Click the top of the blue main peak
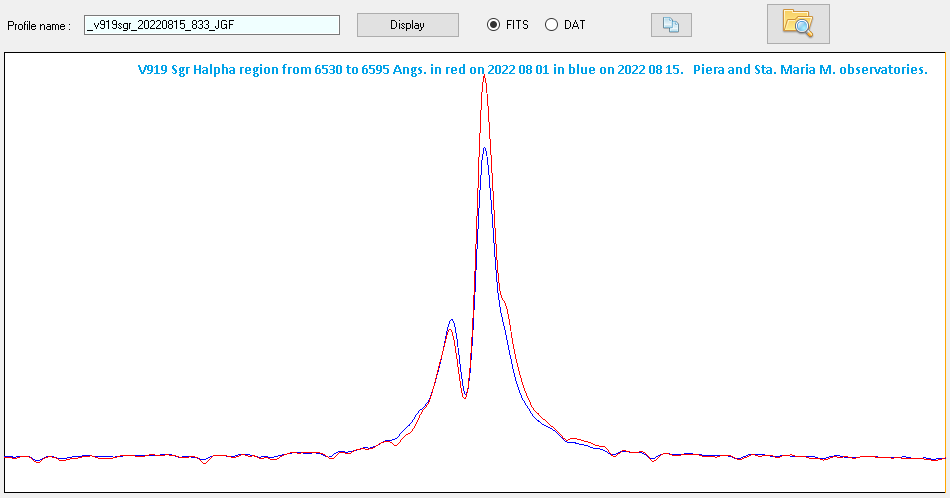 [485, 149]
